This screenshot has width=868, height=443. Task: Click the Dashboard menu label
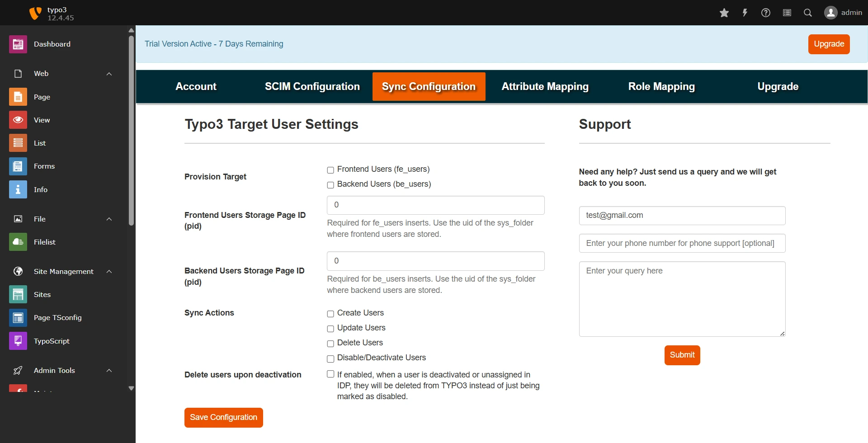52,44
